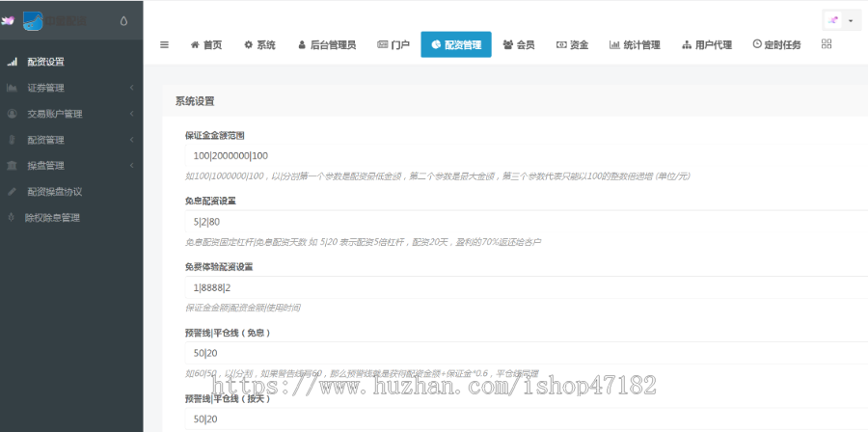Click the pencil icon beside 配资操盘协议

click(12, 192)
